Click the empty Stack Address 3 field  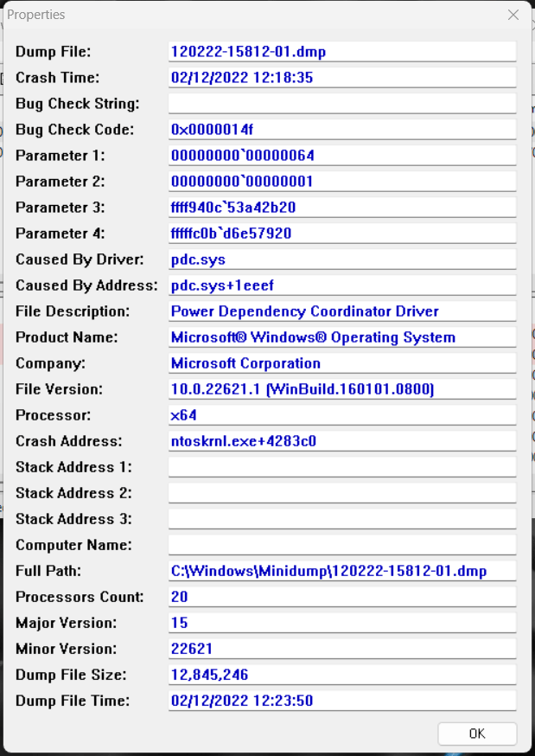click(342, 519)
